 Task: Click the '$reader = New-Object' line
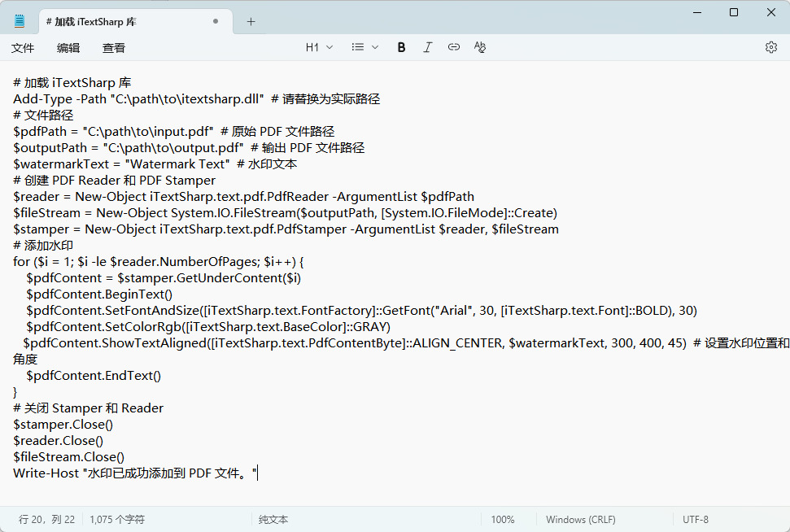pyautogui.click(x=244, y=197)
